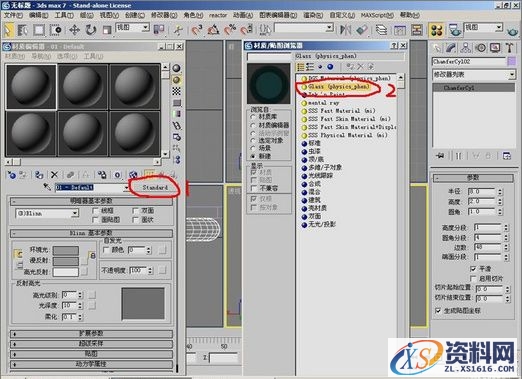Select 材质库 radio in browser

click(253, 117)
